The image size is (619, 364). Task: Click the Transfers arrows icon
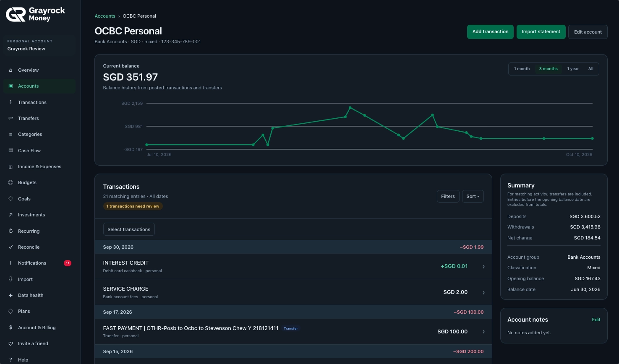pos(10,118)
